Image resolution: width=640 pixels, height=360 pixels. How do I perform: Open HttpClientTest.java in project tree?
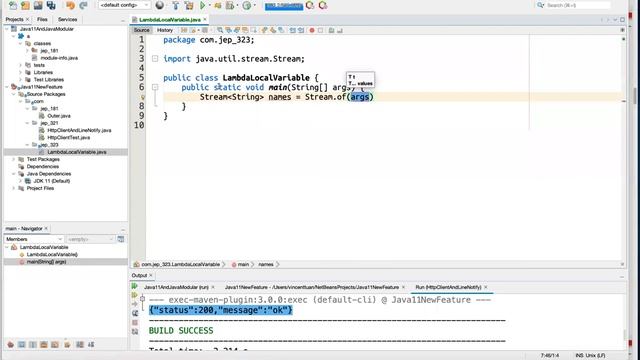click(69, 138)
